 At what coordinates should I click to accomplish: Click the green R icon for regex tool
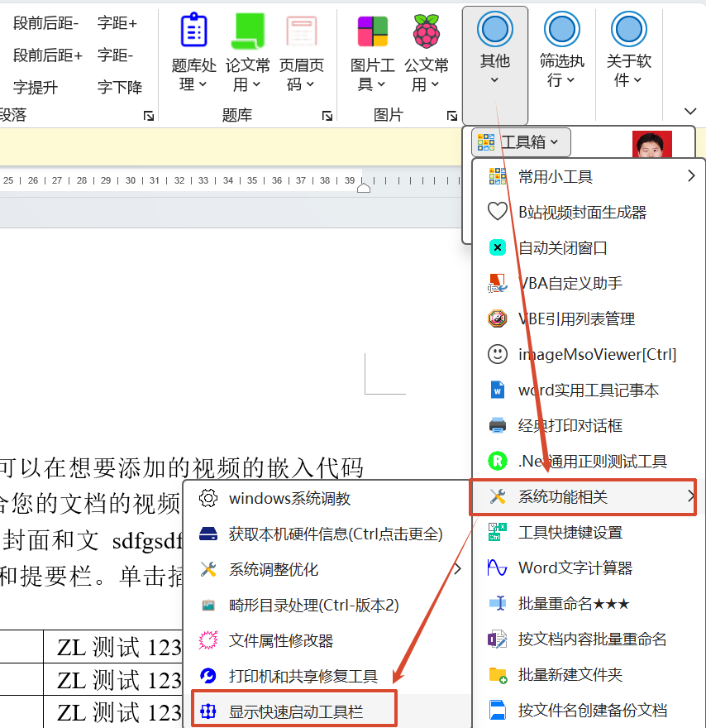point(498,461)
